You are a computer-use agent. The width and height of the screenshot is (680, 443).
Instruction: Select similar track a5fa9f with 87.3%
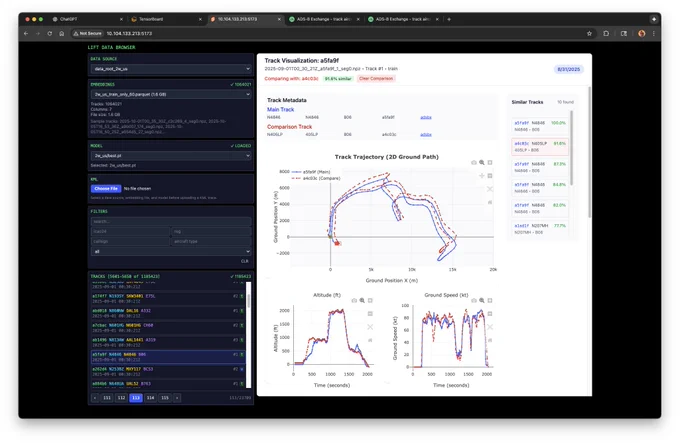click(x=540, y=167)
